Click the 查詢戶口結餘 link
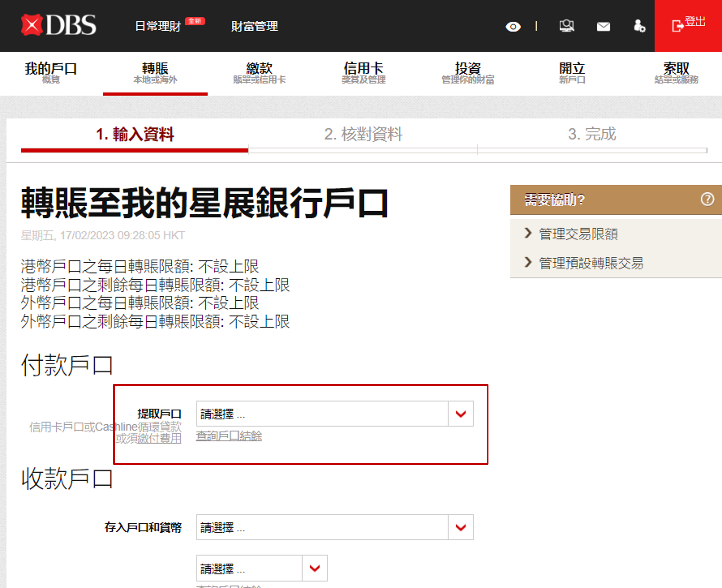 [229, 436]
